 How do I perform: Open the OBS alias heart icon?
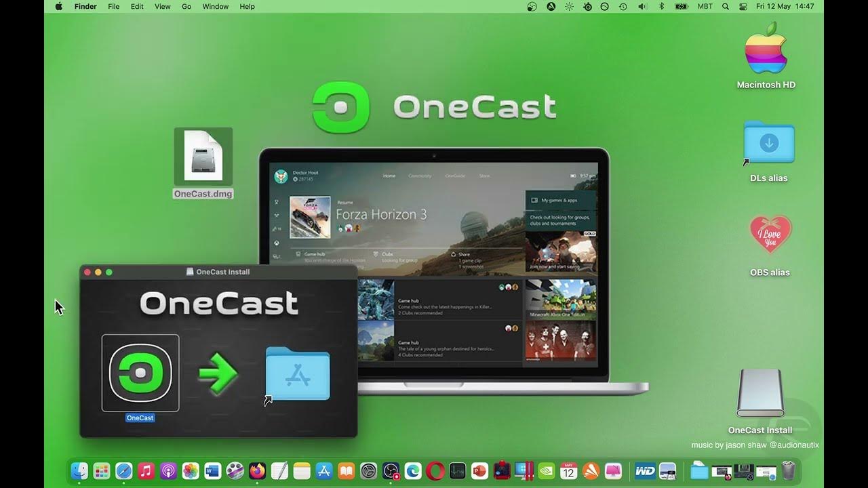tap(770, 235)
